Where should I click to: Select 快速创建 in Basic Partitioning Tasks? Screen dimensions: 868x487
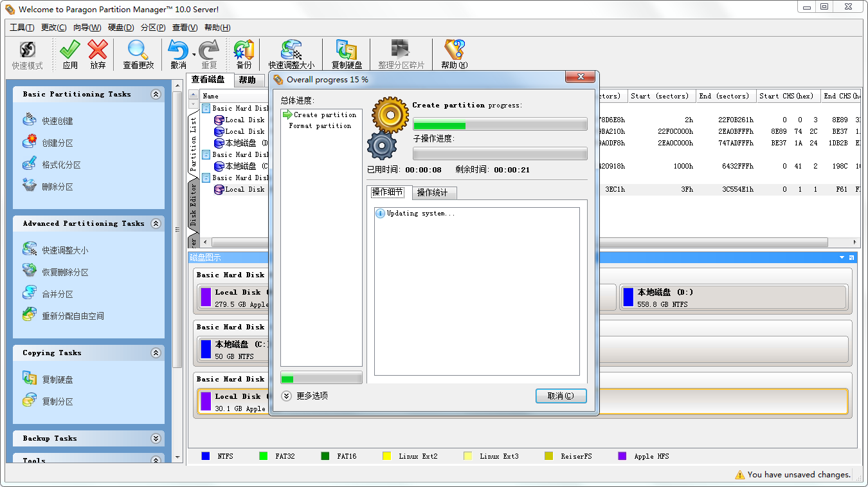(x=58, y=121)
